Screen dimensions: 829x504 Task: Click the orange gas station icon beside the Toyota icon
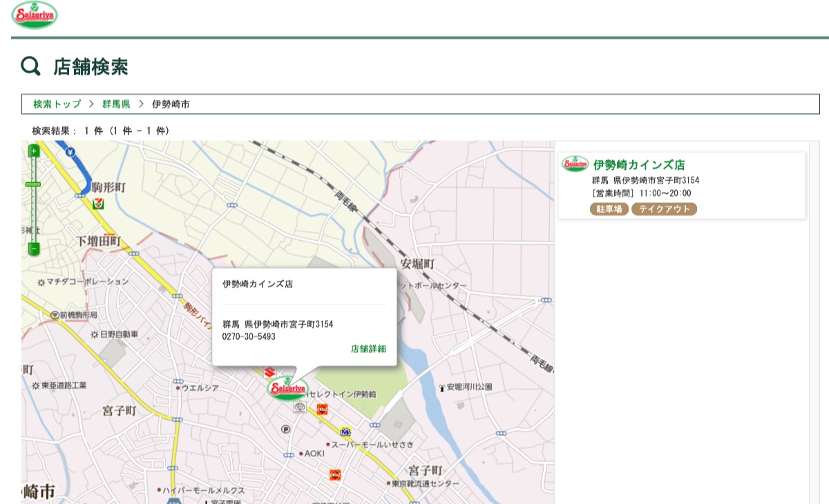(x=322, y=409)
